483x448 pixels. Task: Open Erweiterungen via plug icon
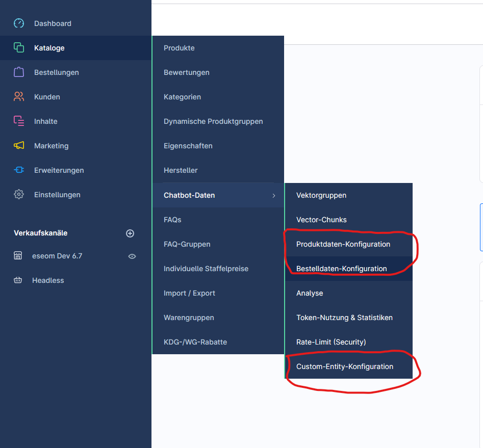tap(19, 170)
